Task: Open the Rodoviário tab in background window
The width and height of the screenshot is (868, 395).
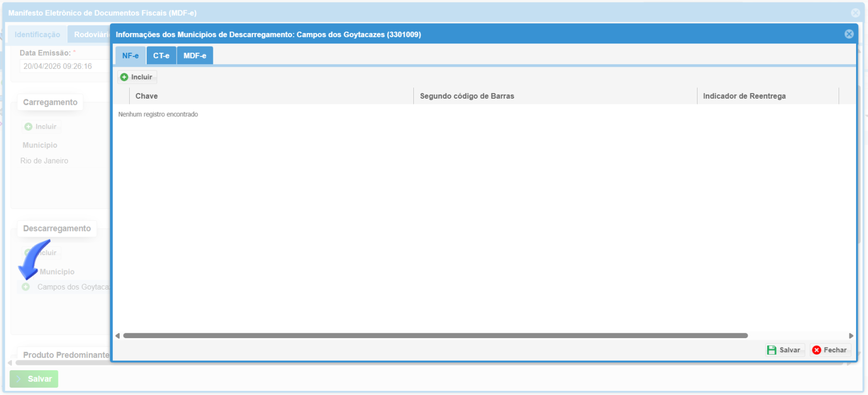Action: (89, 35)
